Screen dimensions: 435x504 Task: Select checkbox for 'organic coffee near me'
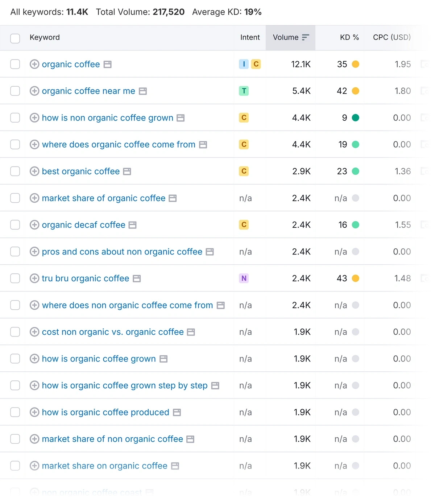coord(15,91)
